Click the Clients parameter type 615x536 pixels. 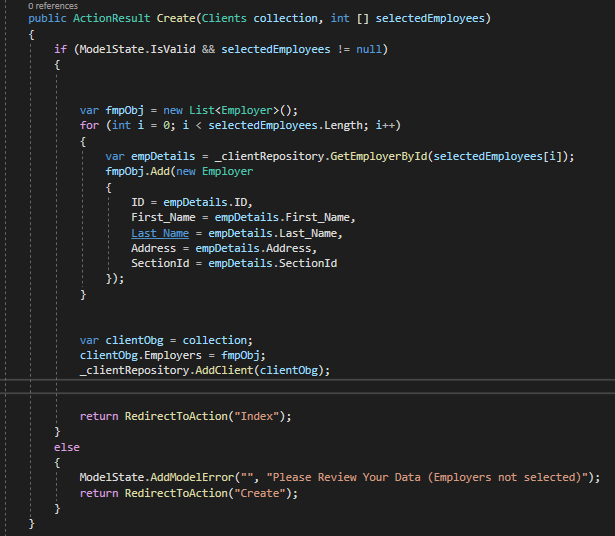click(224, 18)
